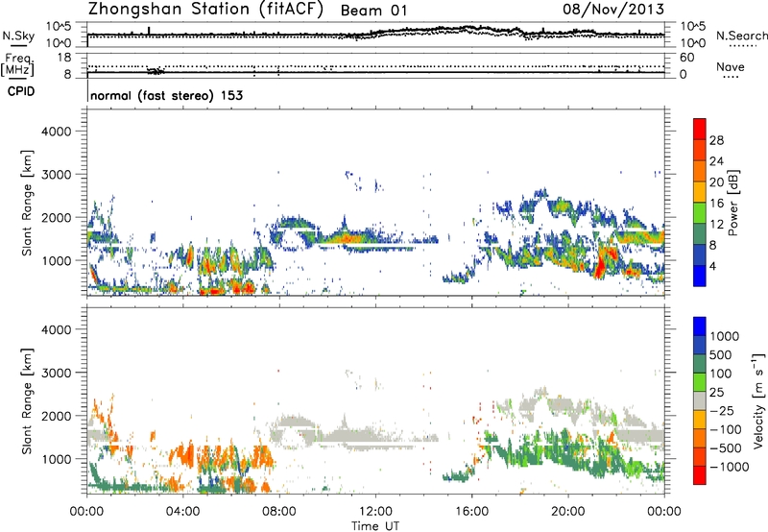Screen dimensions: 768x532
Task: Click the frequency axis value 18
Action: tap(63, 58)
